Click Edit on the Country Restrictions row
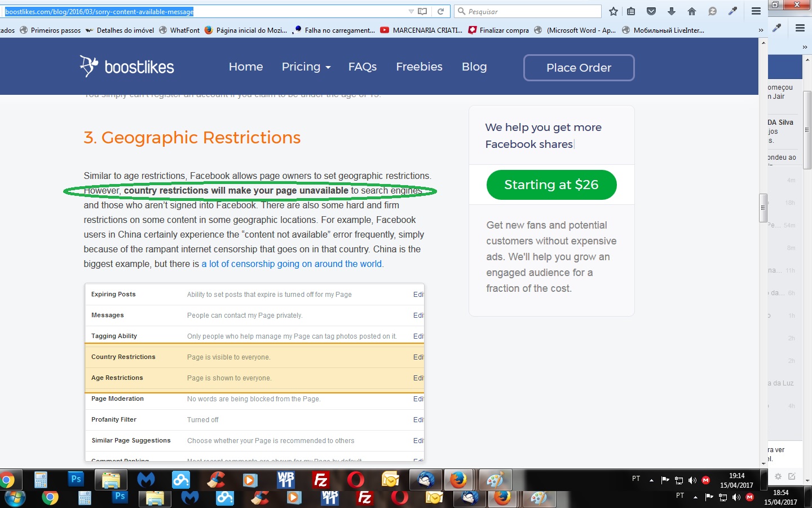 click(418, 357)
